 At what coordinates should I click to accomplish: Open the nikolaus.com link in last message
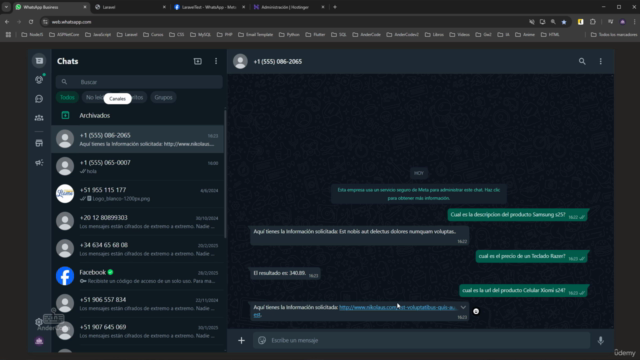[x=397, y=307]
